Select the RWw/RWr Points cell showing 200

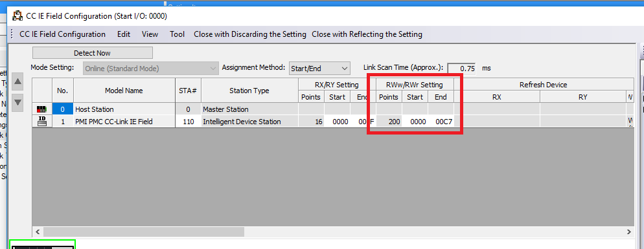point(389,122)
